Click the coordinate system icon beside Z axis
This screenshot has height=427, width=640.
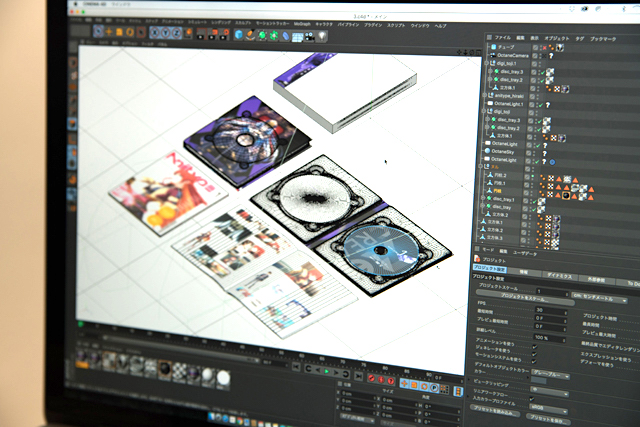click(189, 33)
